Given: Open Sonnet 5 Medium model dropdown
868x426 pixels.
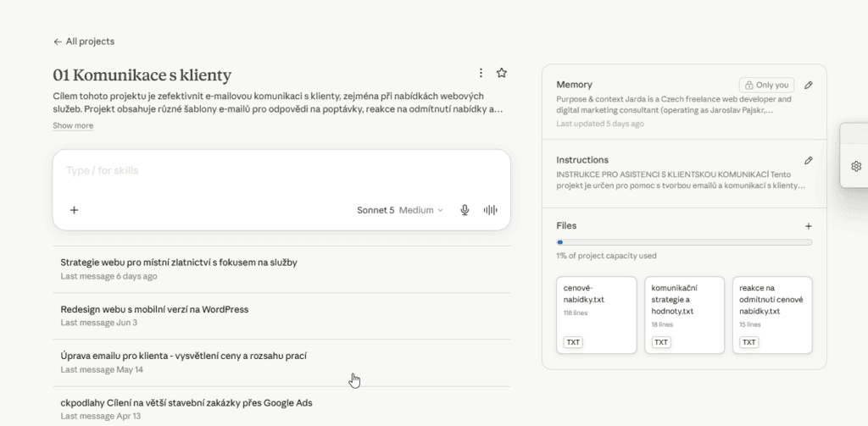Looking at the screenshot, I should pyautogui.click(x=400, y=210).
